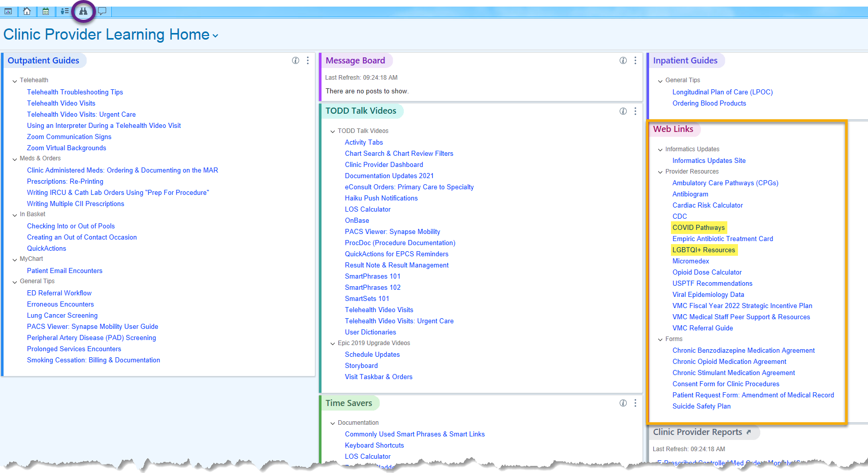Pop out the Clinic Provider Reports panel
The image size is (868, 473).
[749, 432]
